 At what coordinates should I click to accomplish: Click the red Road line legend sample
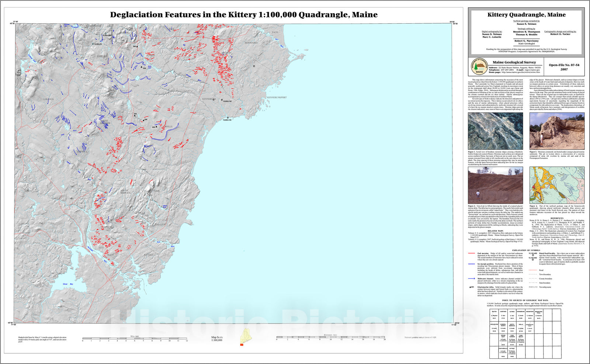coord(532,270)
